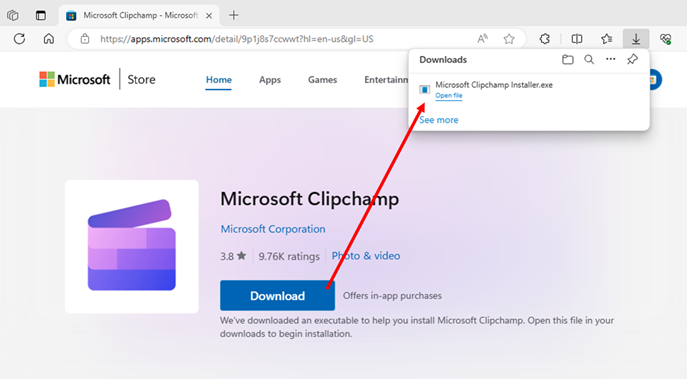
Task: Toggle the Downloads toolbar button
Action: pos(636,39)
